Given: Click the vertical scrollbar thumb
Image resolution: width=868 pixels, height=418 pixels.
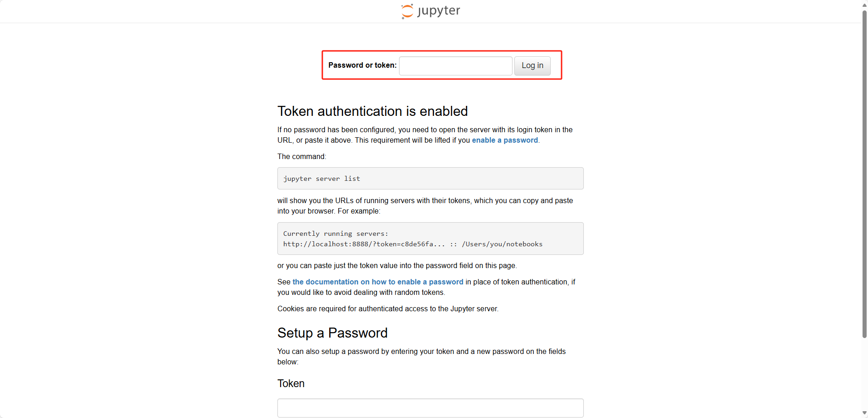Looking at the screenshot, I should pos(864,173).
